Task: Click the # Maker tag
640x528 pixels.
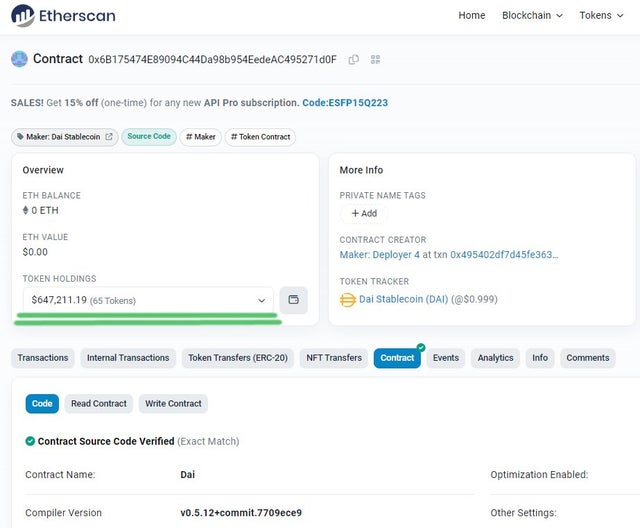Action: [x=201, y=137]
